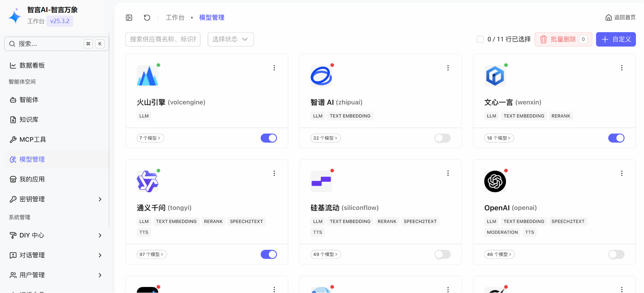Viewport: 644px width, 293px height.
Task: Click the 数据看板 chart icon
Action: point(13,65)
